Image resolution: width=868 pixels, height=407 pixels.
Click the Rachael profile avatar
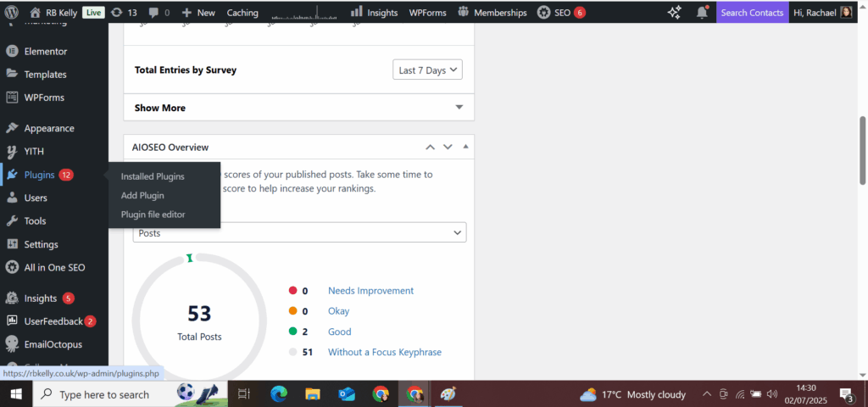click(846, 12)
